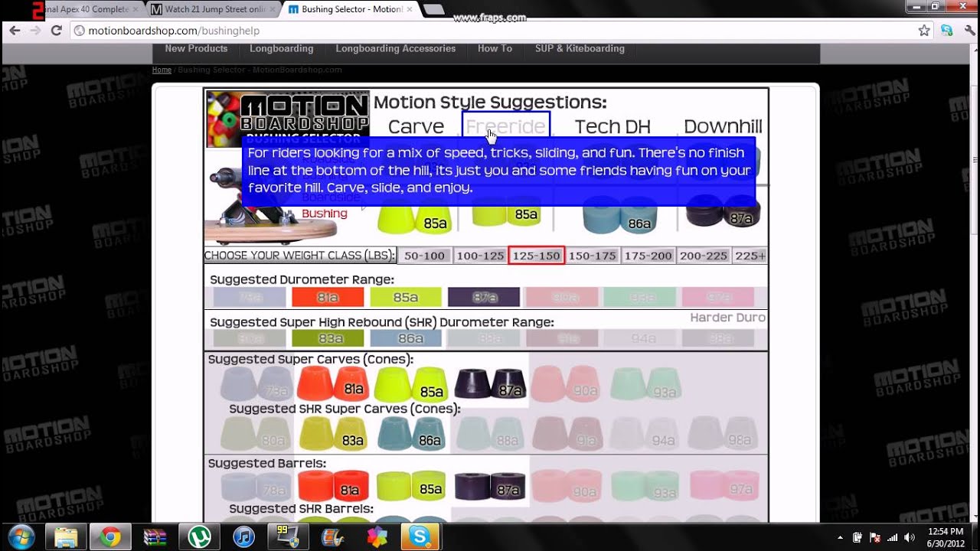Select the 175-200 lbs weight class

(x=648, y=256)
